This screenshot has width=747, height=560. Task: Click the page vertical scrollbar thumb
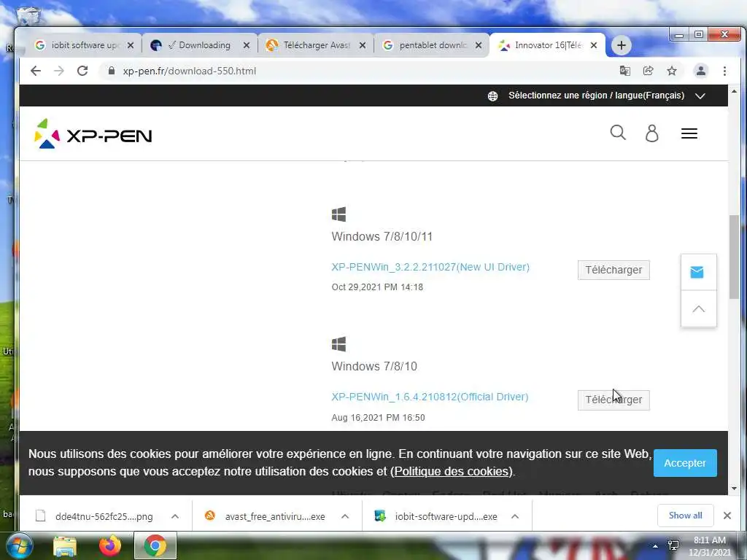click(734, 257)
